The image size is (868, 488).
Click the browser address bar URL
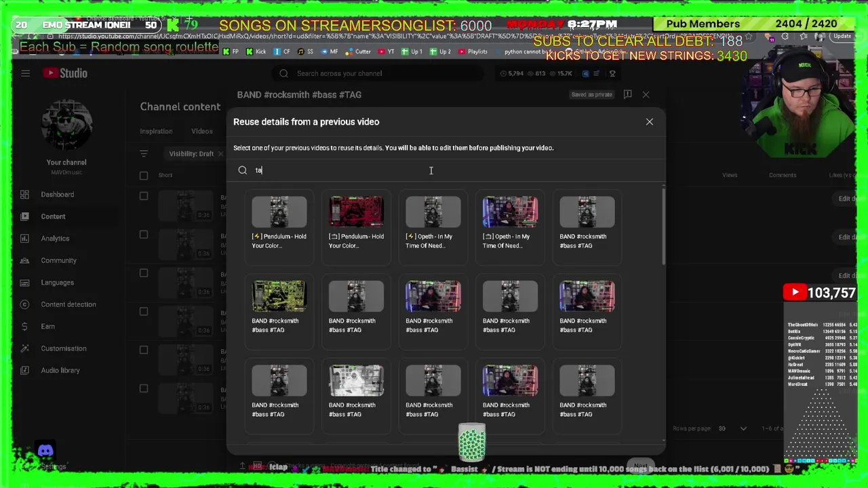(393, 37)
